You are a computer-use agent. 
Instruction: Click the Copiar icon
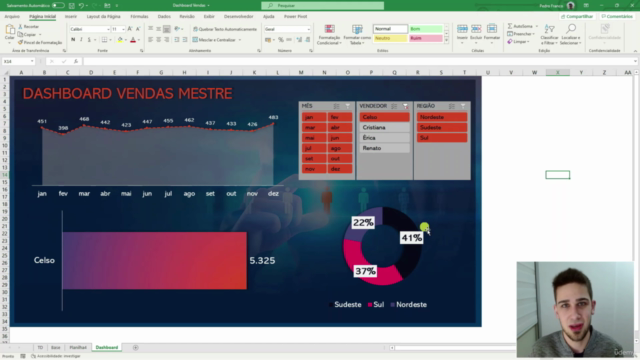(x=20, y=34)
